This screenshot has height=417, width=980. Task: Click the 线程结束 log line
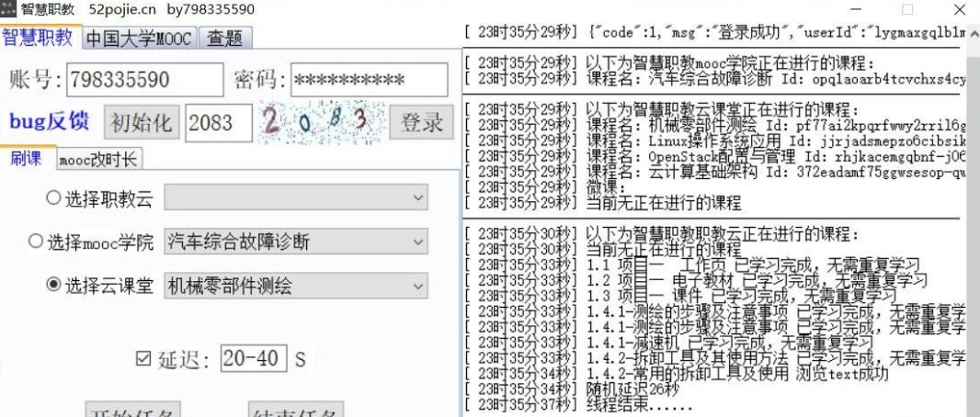click(579, 405)
